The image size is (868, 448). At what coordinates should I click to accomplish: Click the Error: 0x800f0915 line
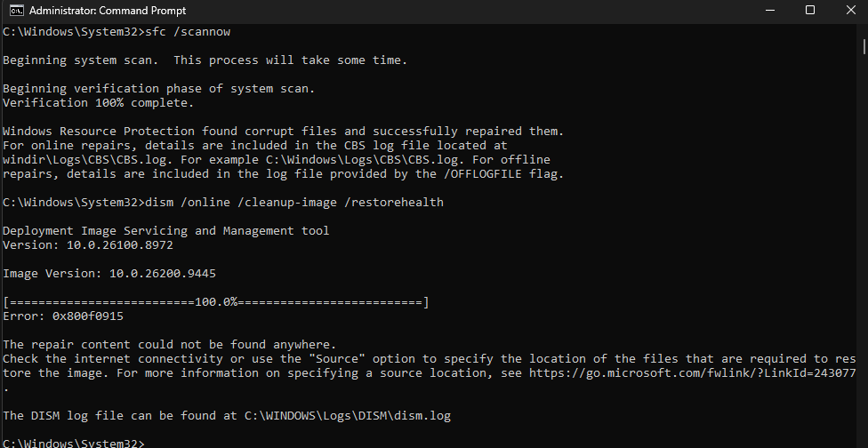63,316
